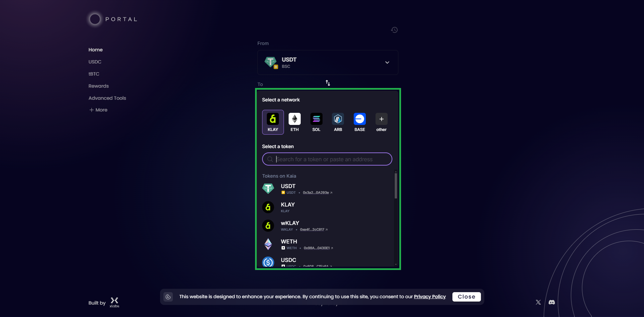Select the KLAY network icon

(273, 122)
